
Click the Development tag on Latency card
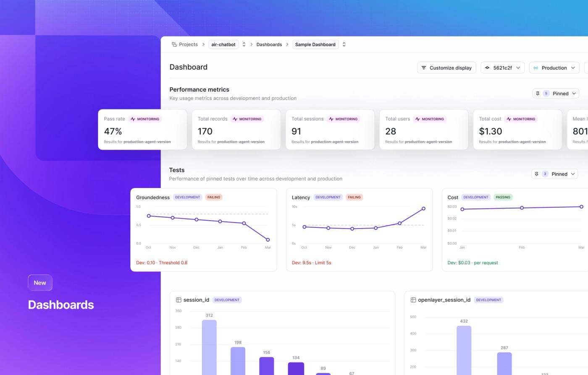tap(328, 197)
